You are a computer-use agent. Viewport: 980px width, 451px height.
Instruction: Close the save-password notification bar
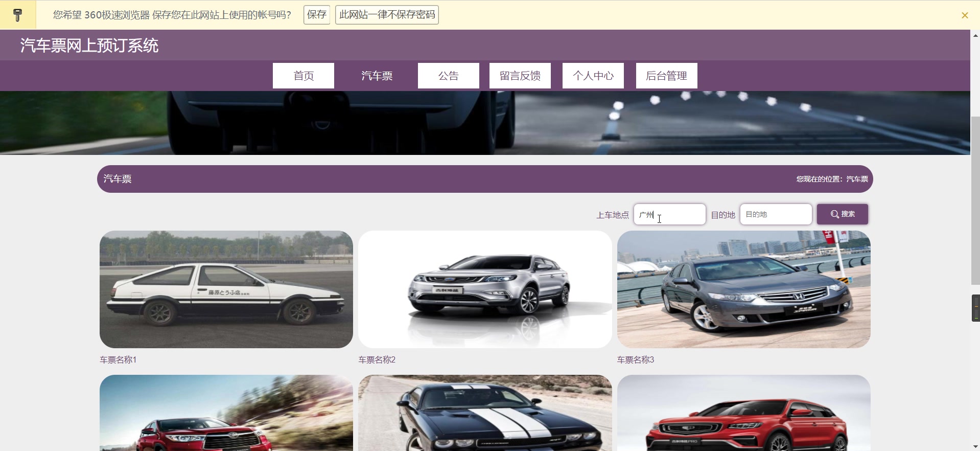pyautogui.click(x=965, y=15)
